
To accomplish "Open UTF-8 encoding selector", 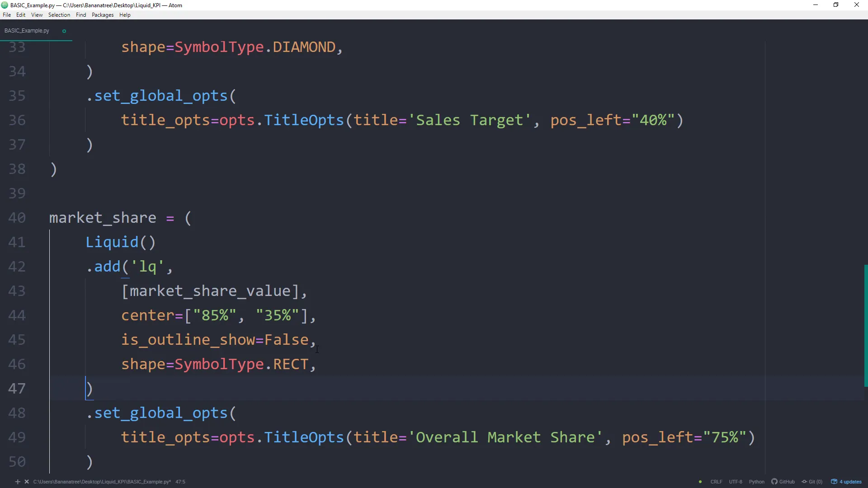I will (736, 482).
